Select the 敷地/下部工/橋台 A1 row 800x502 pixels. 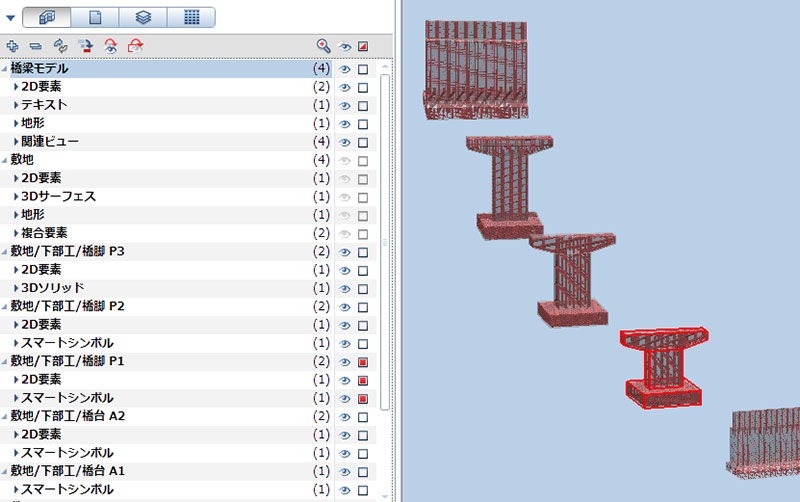click(x=166, y=472)
